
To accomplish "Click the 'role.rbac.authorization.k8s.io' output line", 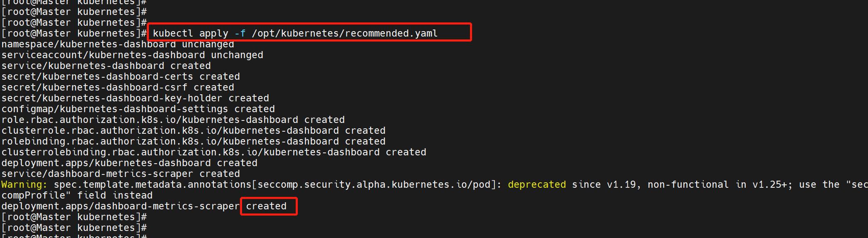I will tap(173, 120).
